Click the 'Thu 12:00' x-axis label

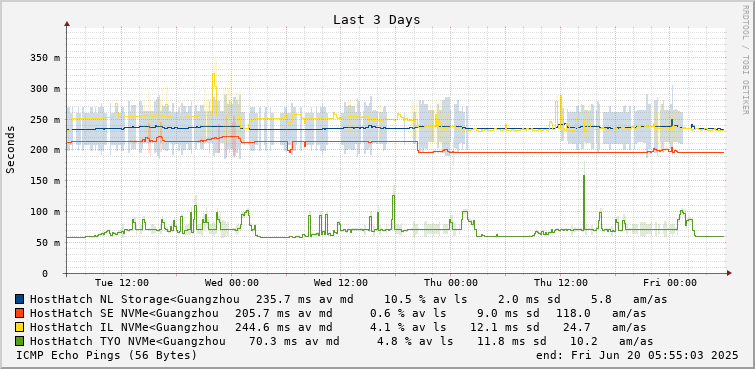click(560, 282)
